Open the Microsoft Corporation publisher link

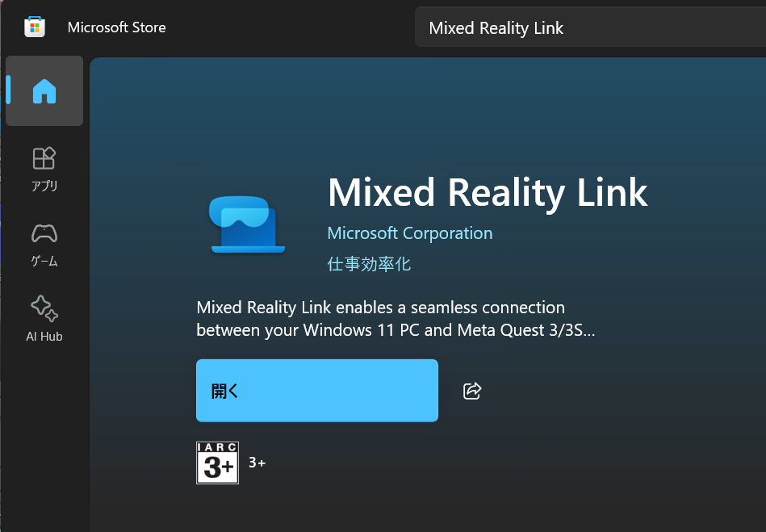click(409, 233)
